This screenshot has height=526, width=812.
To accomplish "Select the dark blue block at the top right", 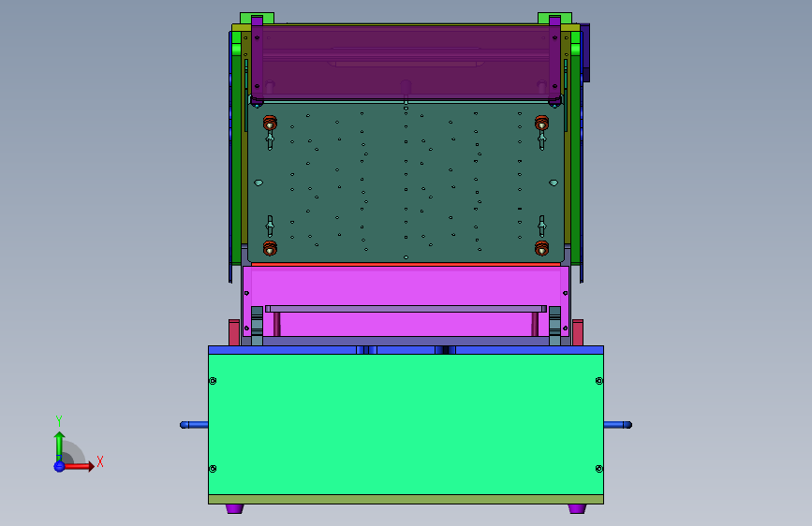I will coord(585,52).
